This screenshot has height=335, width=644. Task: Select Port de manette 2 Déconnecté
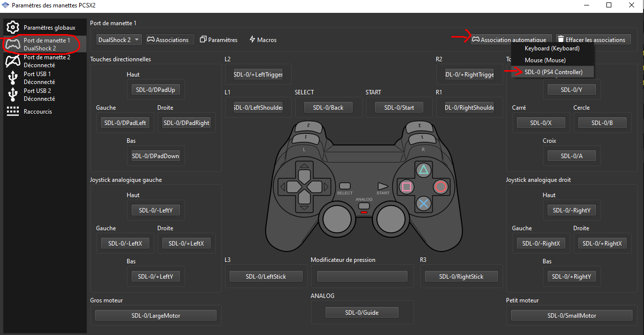coord(45,61)
